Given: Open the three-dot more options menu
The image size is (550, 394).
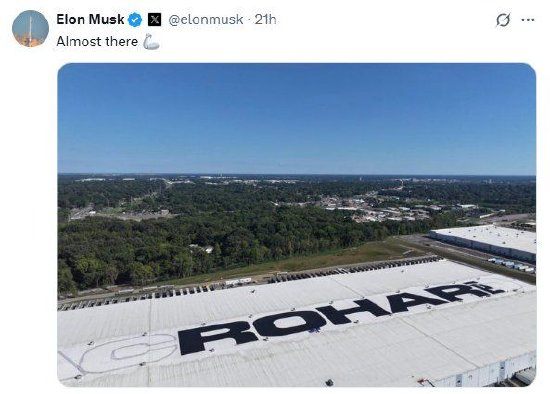Looking at the screenshot, I should (528, 20).
